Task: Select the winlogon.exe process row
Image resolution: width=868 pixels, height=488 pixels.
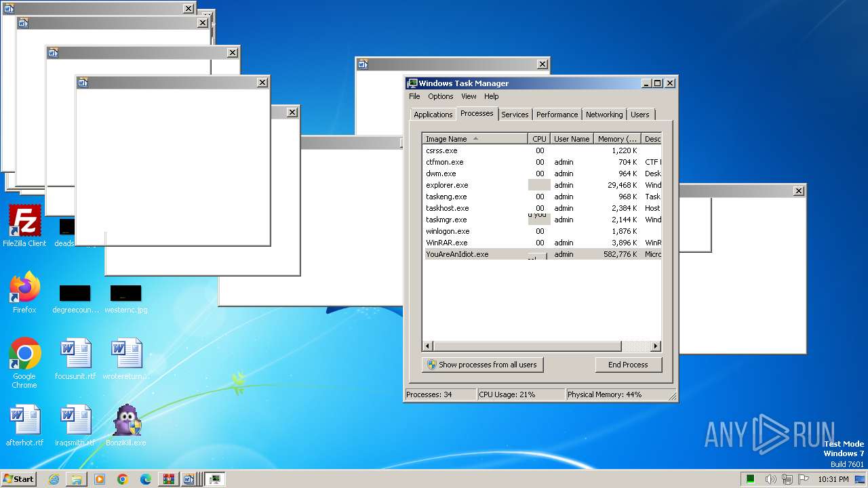Action: (x=542, y=231)
